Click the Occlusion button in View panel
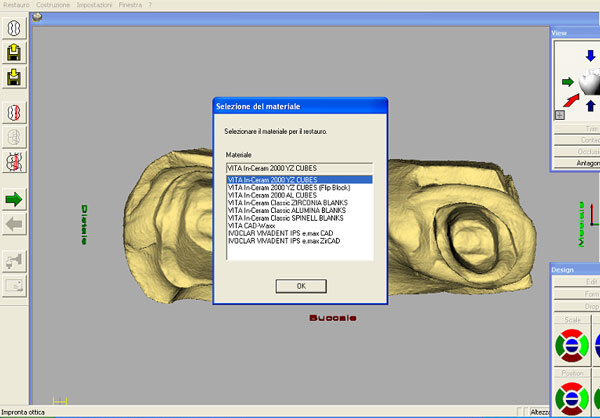The width and height of the screenshot is (600, 418). [x=577, y=152]
